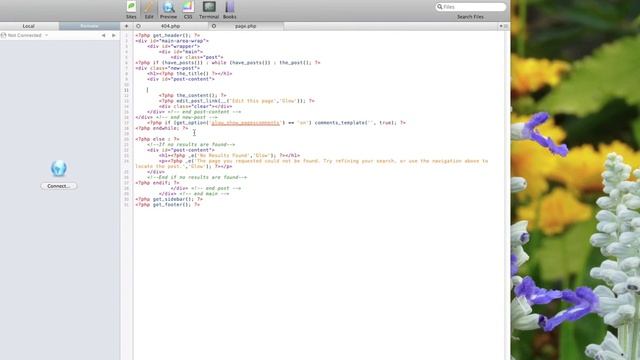Click the the_title() h1 code line
The width and height of the screenshot is (640, 360).
pos(190,74)
